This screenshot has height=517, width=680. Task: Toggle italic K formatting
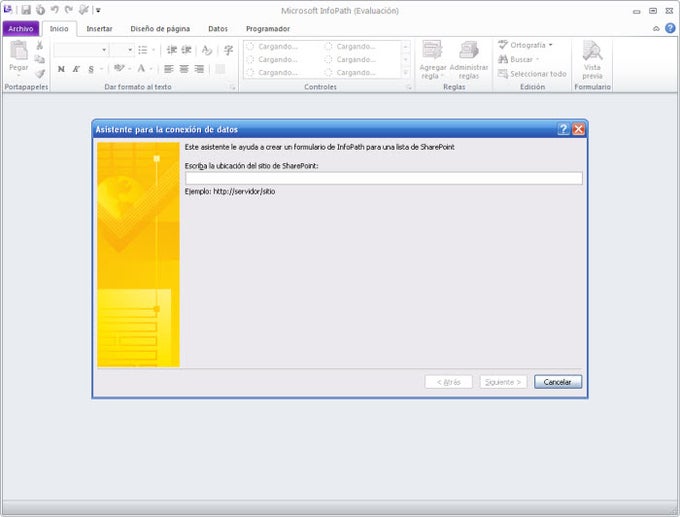pos(76,69)
